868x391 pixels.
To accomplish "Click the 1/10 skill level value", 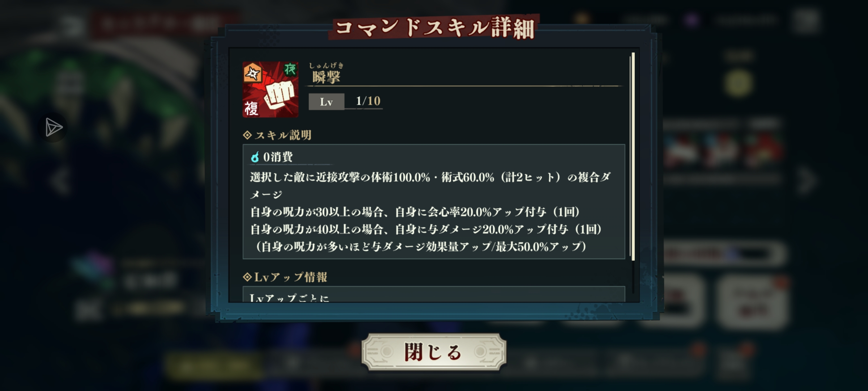I will click(x=368, y=101).
